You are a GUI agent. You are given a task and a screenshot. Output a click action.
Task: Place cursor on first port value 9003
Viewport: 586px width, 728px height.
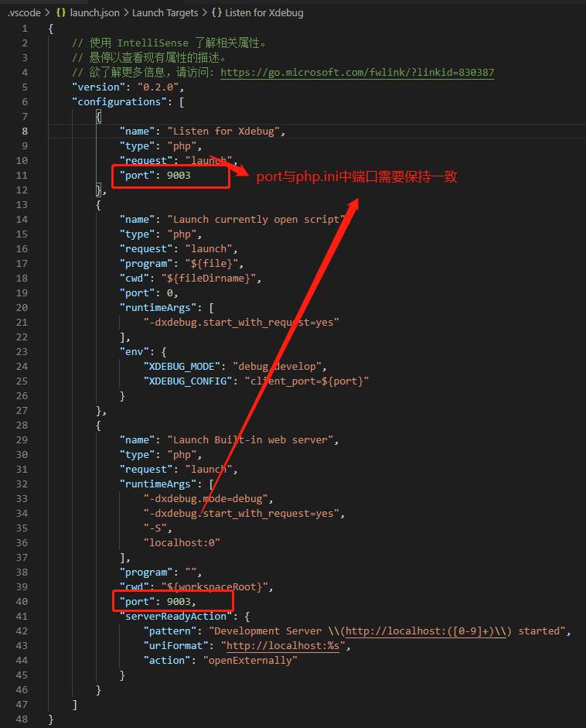pyautogui.click(x=179, y=176)
